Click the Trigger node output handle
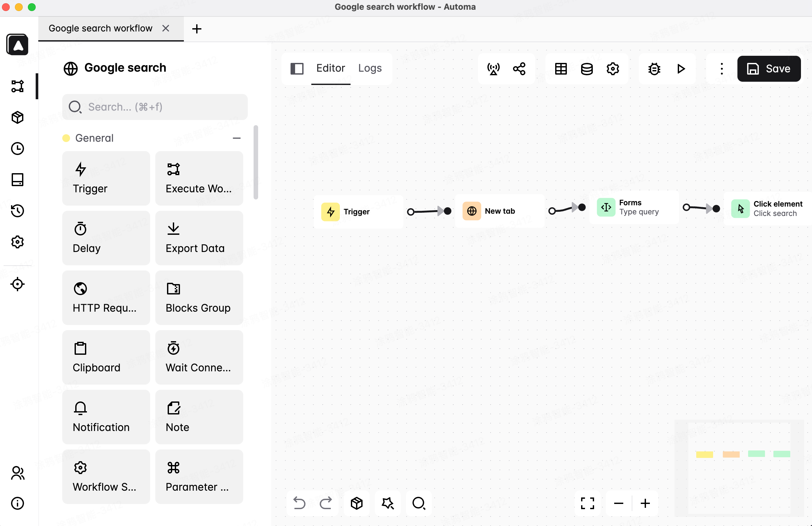Screen dimensions: 812x526 click(411, 212)
